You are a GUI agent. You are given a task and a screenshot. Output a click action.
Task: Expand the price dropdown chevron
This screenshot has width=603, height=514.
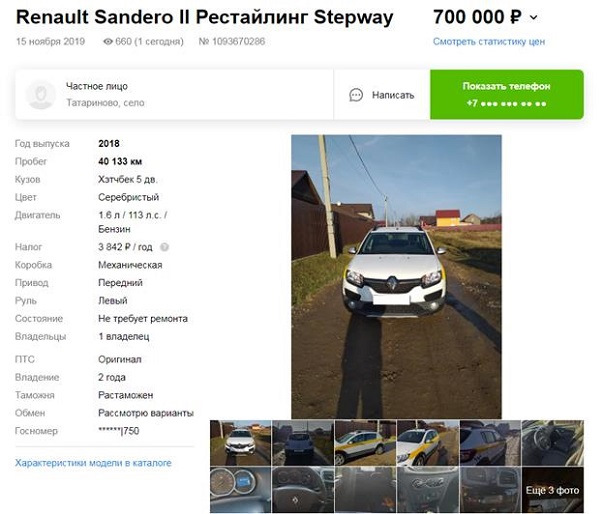tap(534, 18)
